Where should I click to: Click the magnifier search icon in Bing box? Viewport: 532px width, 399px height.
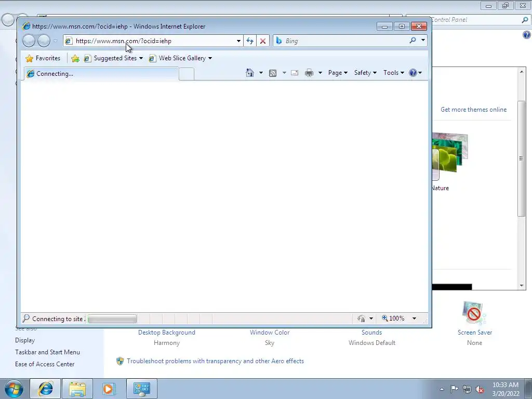click(x=413, y=41)
